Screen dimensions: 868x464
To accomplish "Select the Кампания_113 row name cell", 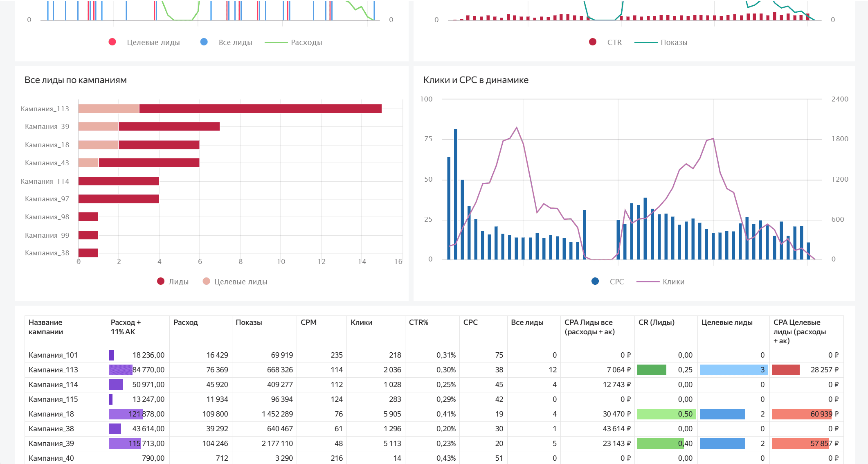I will 53,370.
